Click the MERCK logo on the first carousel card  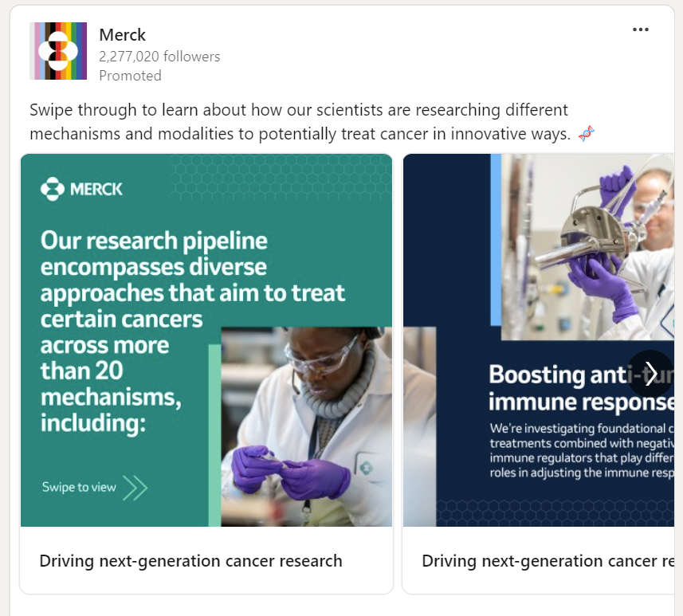(80, 190)
